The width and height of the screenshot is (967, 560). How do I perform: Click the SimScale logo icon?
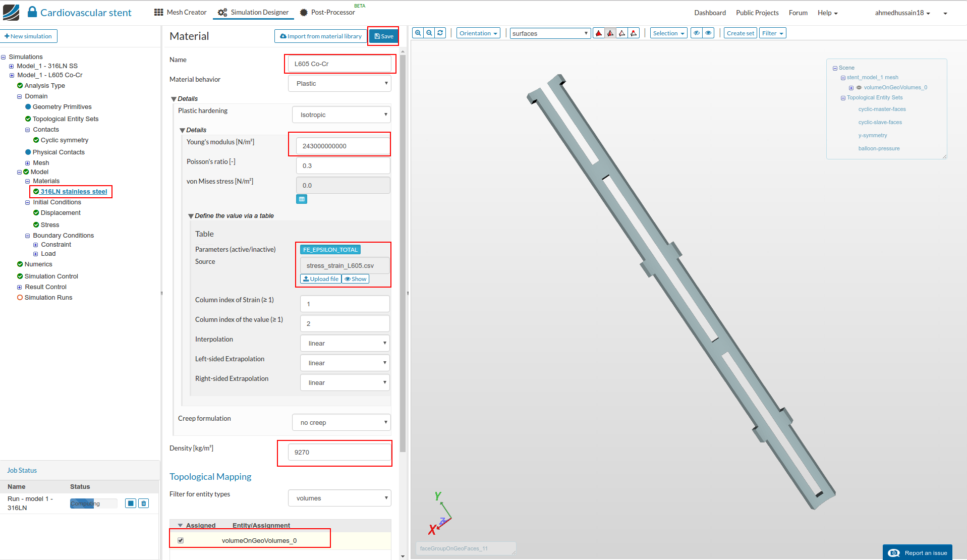[11, 12]
